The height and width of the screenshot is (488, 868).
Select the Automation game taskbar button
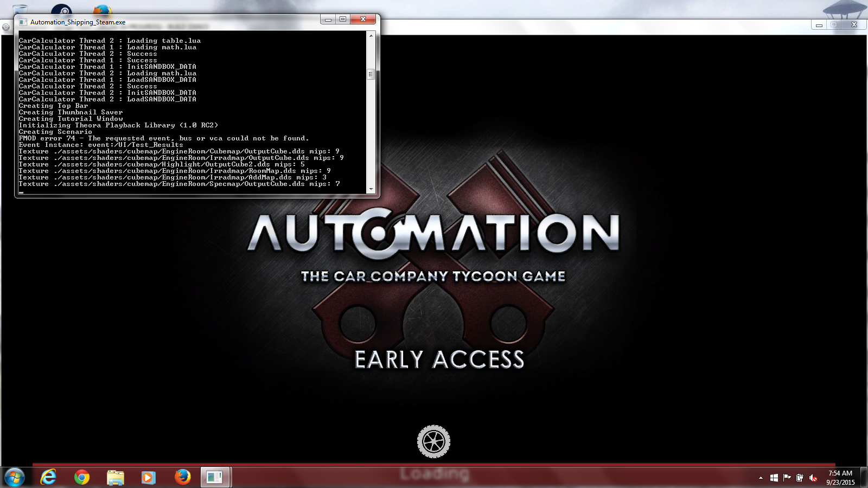coord(215,477)
